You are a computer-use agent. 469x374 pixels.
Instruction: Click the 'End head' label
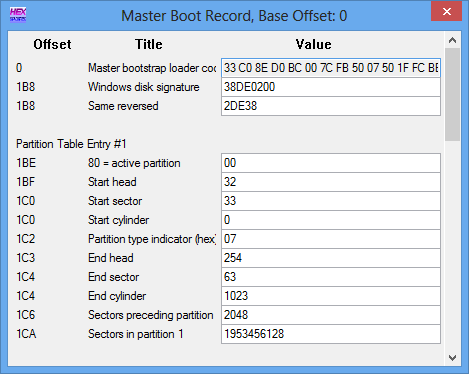[111, 258]
